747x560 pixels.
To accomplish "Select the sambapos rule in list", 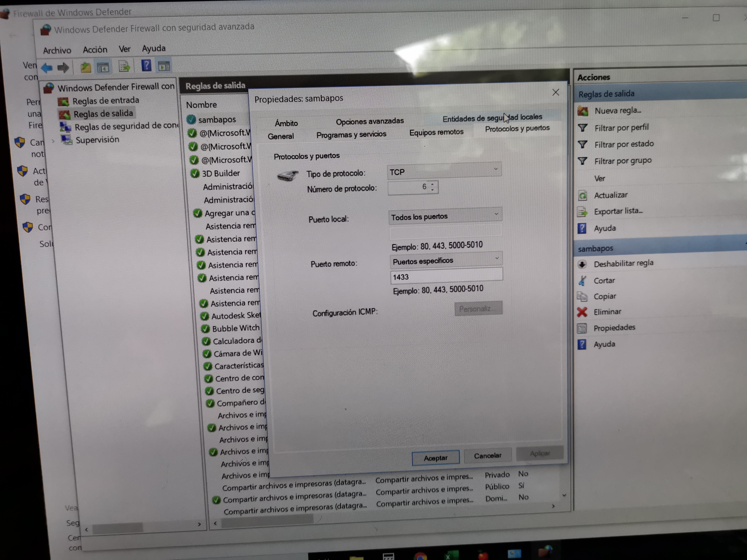I will pyautogui.click(x=217, y=120).
